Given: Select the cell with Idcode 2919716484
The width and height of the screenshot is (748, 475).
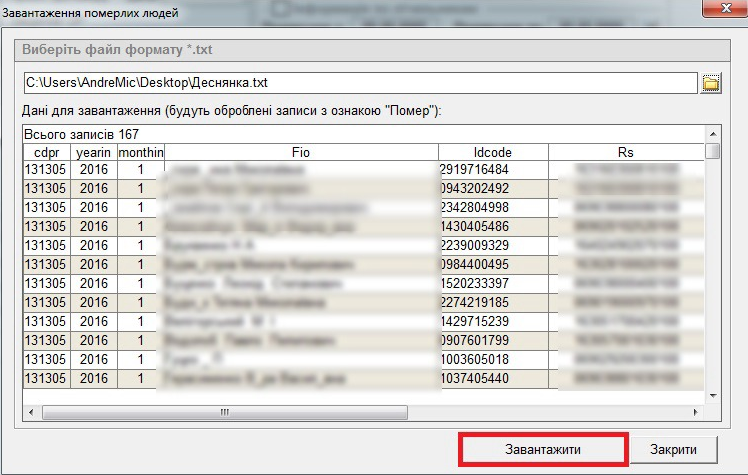Looking at the screenshot, I should coord(493,170).
